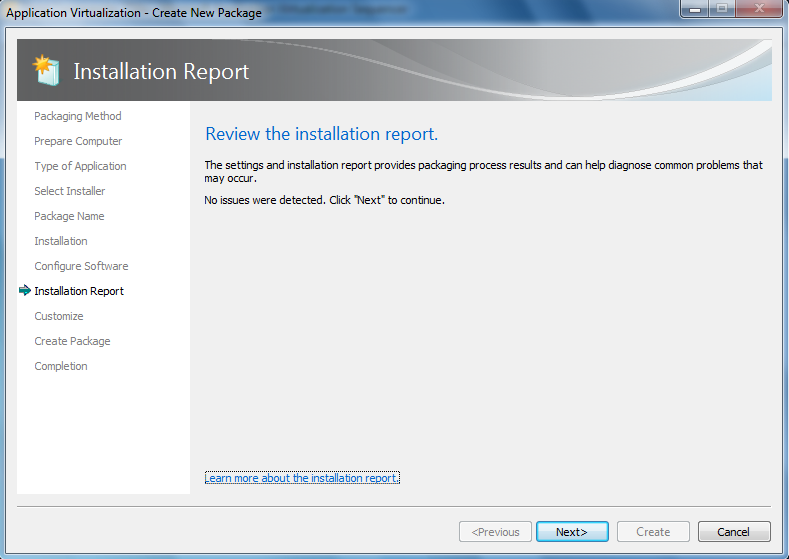Open the installation report help link
This screenshot has height=559, width=789.
pos(302,478)
